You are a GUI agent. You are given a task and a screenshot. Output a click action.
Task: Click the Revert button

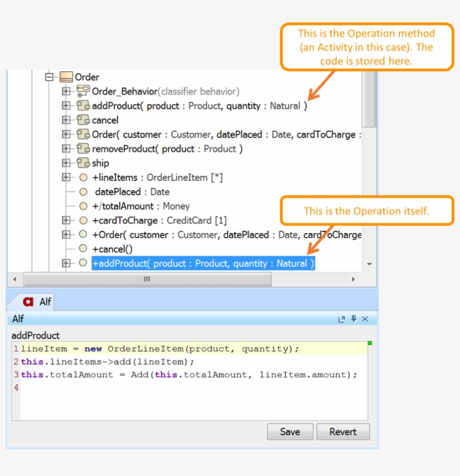pyautogui.click(x=343, y=432)
